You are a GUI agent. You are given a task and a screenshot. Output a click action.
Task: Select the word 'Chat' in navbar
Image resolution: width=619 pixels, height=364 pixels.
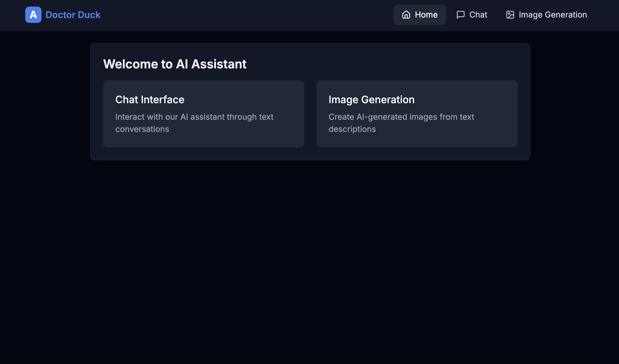tap(478, 15)
